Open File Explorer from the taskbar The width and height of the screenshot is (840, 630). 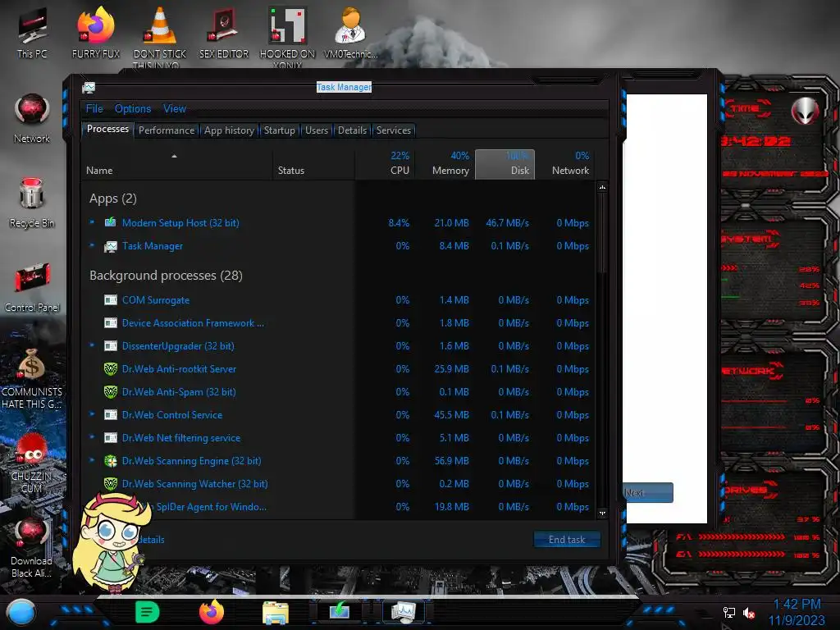coord(276,612)
